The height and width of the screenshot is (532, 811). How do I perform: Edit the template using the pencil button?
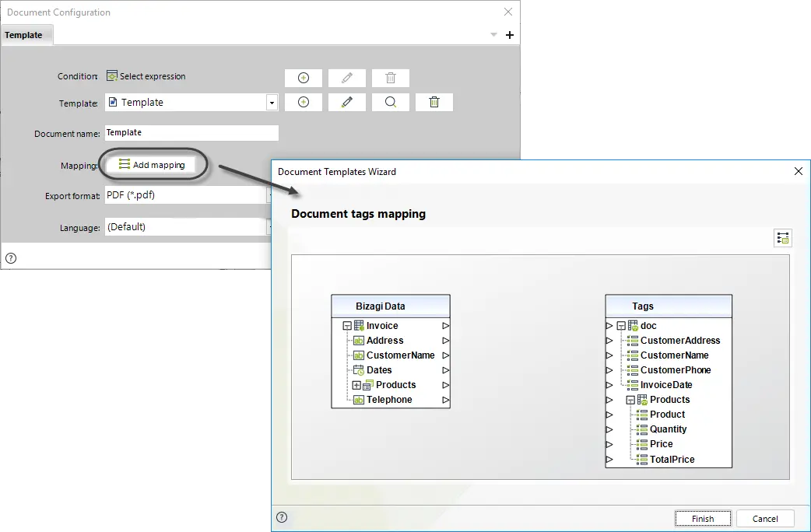point(347,102)
